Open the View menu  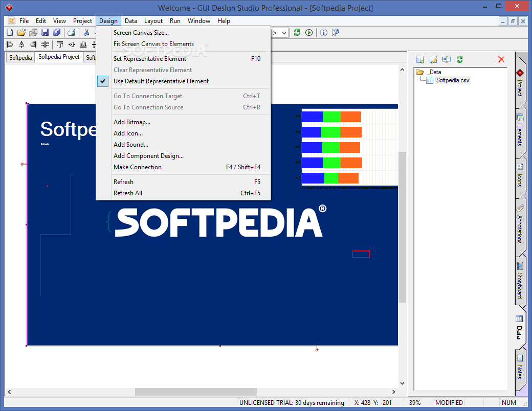pos(59,21)
